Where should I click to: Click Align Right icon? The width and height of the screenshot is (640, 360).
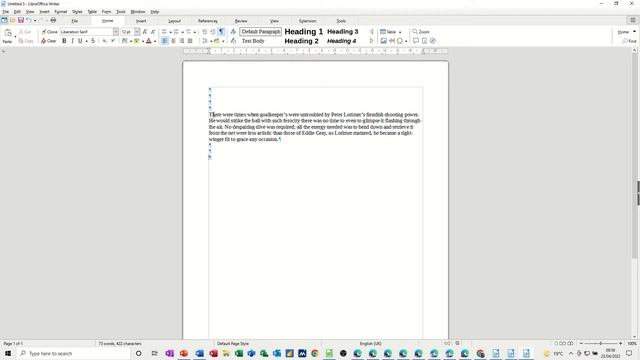[x=182, y=41]
